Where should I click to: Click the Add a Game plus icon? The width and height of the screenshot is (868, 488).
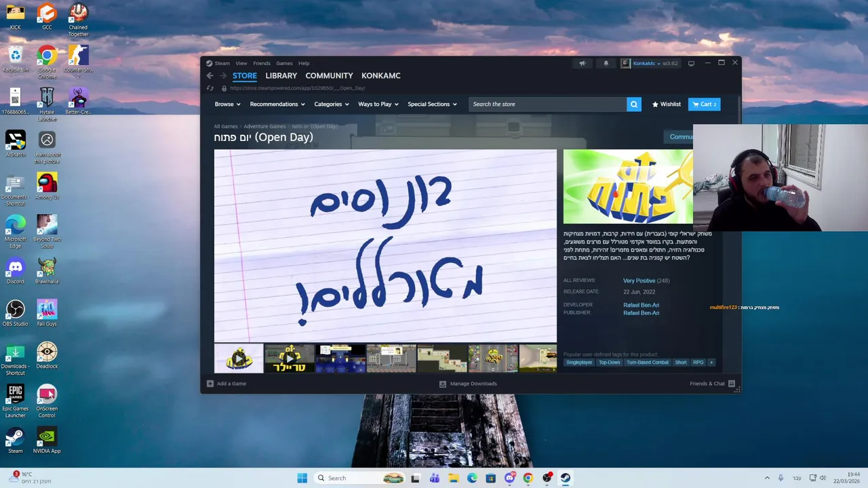pos(210,384)
